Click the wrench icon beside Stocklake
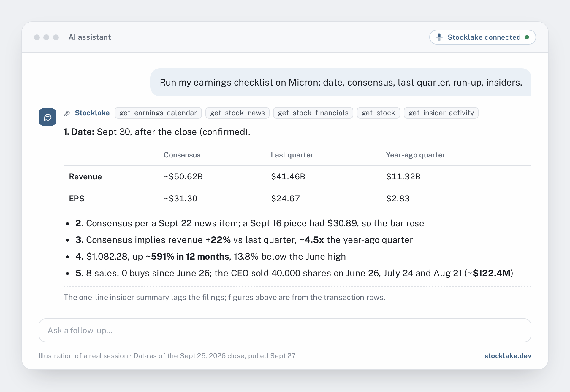This screenshot has height=392, width=570. point(67,113)
